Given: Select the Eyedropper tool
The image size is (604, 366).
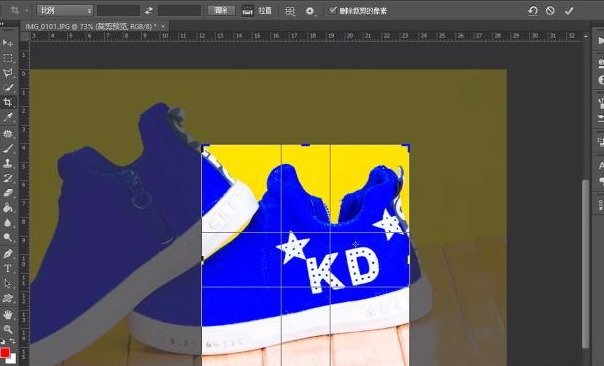Looking at the screenshot, I should click(7, 118).
